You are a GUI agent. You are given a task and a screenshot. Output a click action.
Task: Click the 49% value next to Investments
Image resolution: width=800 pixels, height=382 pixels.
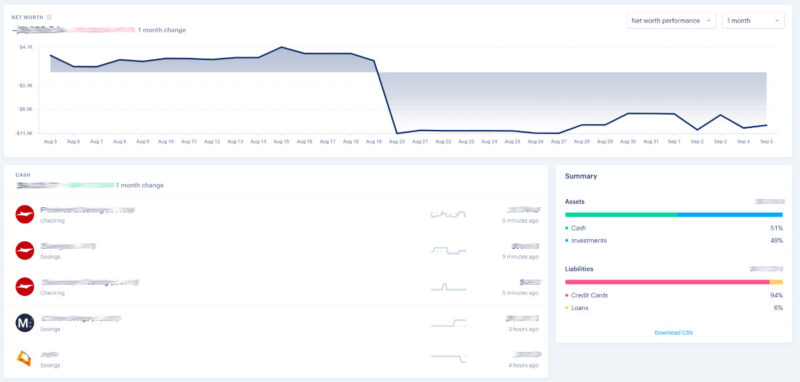coord(777,240)
